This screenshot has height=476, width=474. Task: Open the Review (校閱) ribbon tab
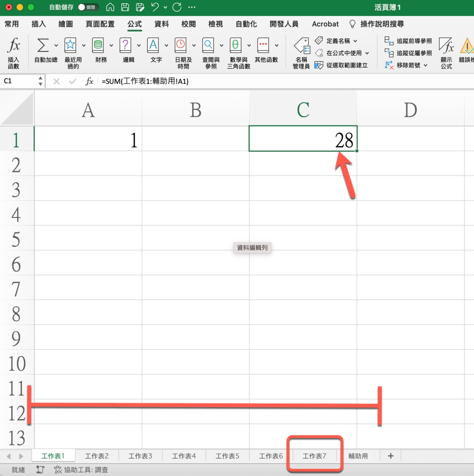pyautogui.click(x=188, y=24)
